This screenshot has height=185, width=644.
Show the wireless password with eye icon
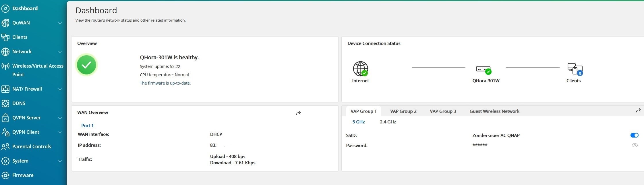[635, 145]
